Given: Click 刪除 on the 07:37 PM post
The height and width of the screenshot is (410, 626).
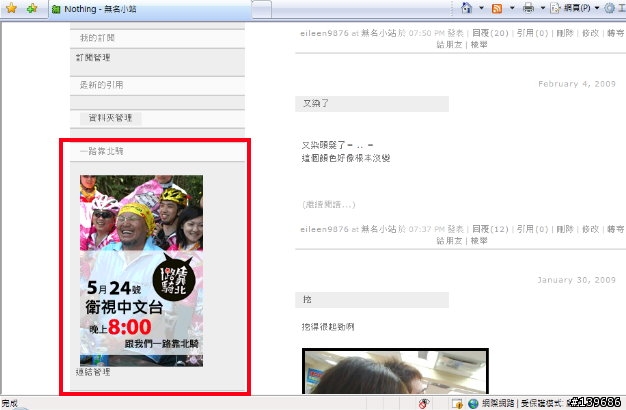Looking at the screenshot, I should click(565, 229).
